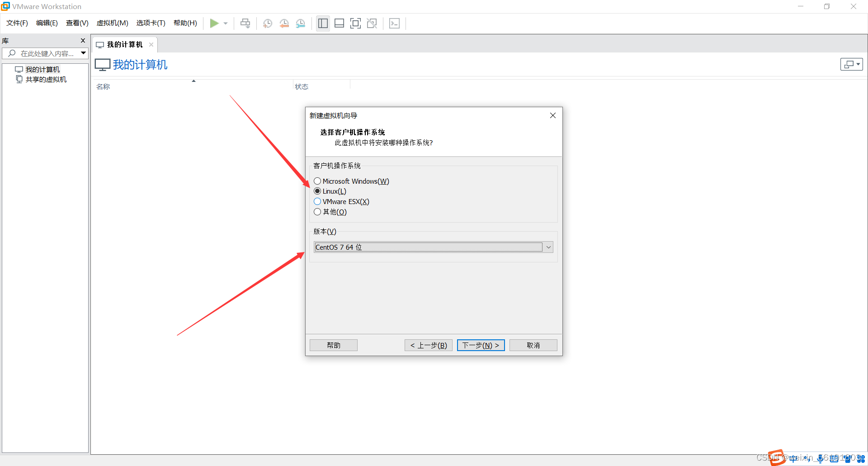Image resolution: width=868 pixels, height=466 pixels.
Task: Click the full screen mode icon
Action: tap(356, 23)
